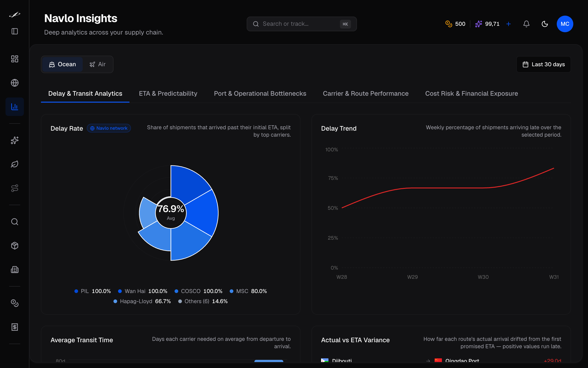This screenshot has height=368, width=588.
Task: Select COSCO 100.0% legend entry
Action: tap(198, 291)
